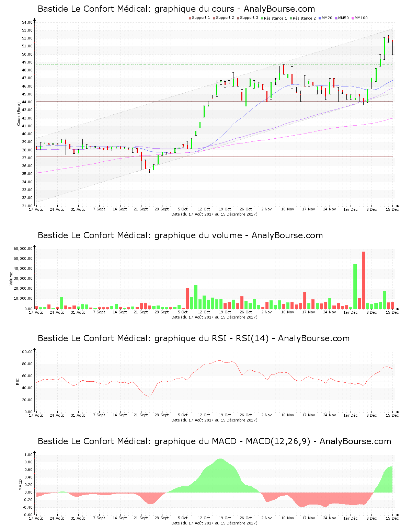Click the 60,000.00 value on volume axis

coord(23,248)
